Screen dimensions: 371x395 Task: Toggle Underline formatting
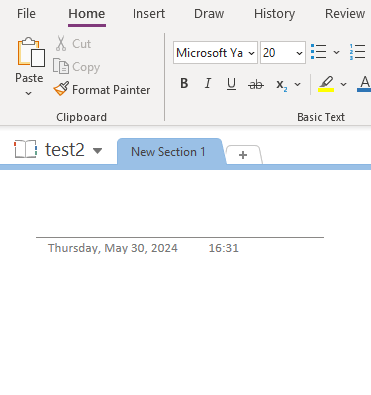pyautogui.click(x=231, y=83)
